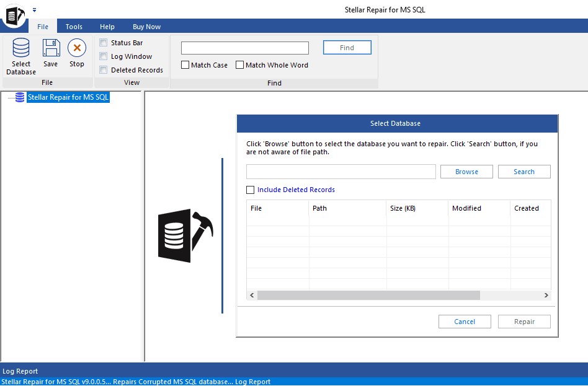Open the Tools menu
Image resolution: width=588 pixels, height=386 pixels.
click(73, 27)
